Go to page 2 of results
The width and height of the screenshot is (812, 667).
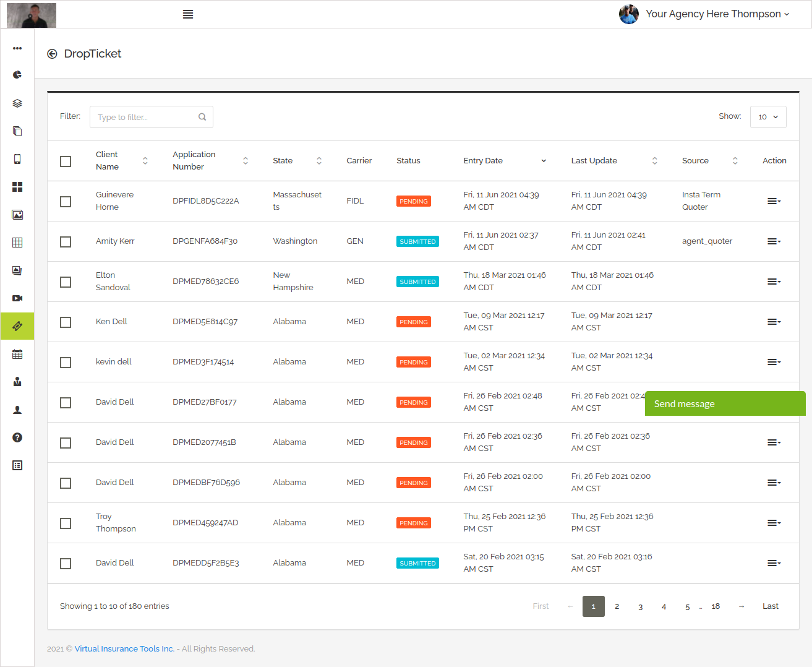click(x=617, y=606)
